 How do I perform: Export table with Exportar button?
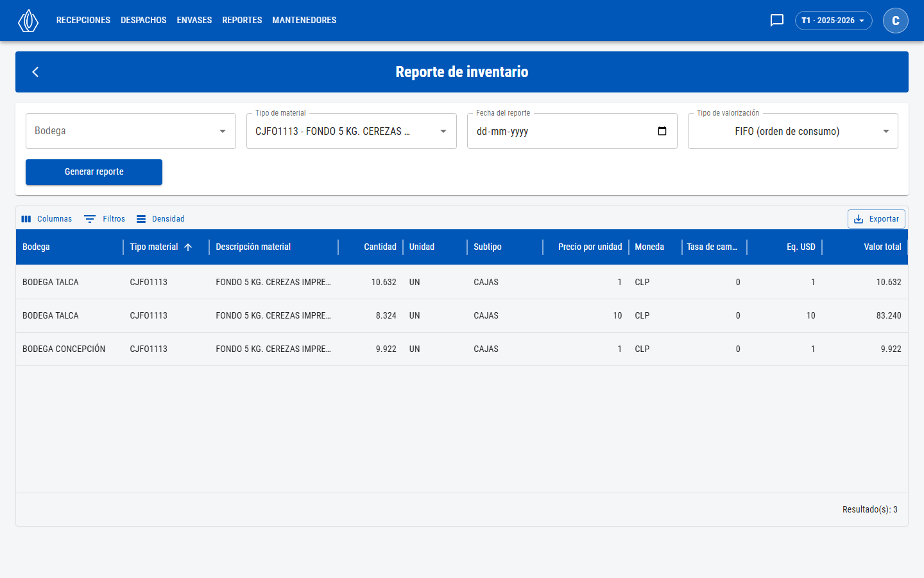click(x=877, y=219)
